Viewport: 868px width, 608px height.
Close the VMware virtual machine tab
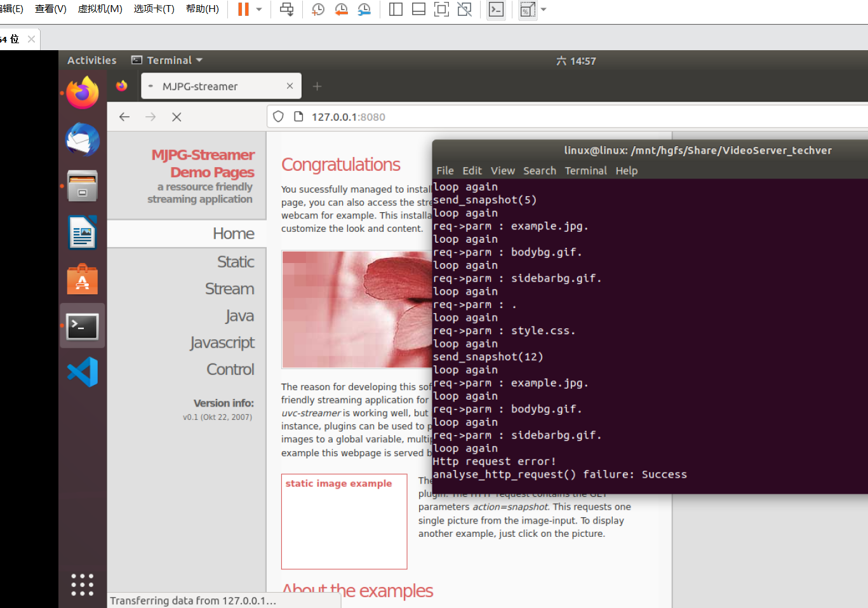31,39
